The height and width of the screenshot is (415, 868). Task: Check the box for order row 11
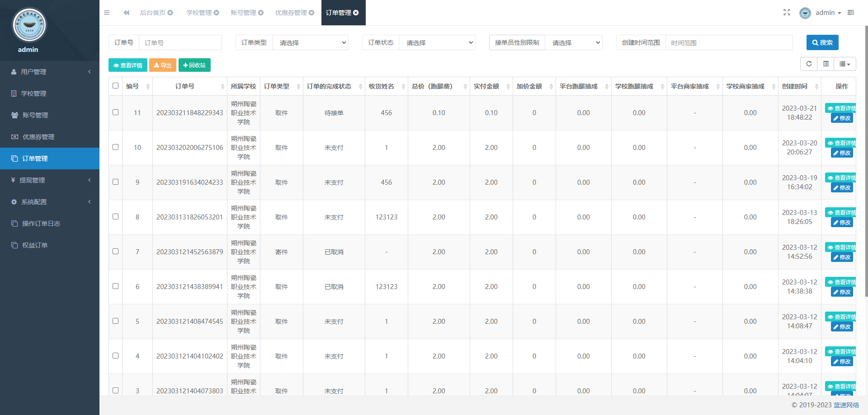[115, 112]
